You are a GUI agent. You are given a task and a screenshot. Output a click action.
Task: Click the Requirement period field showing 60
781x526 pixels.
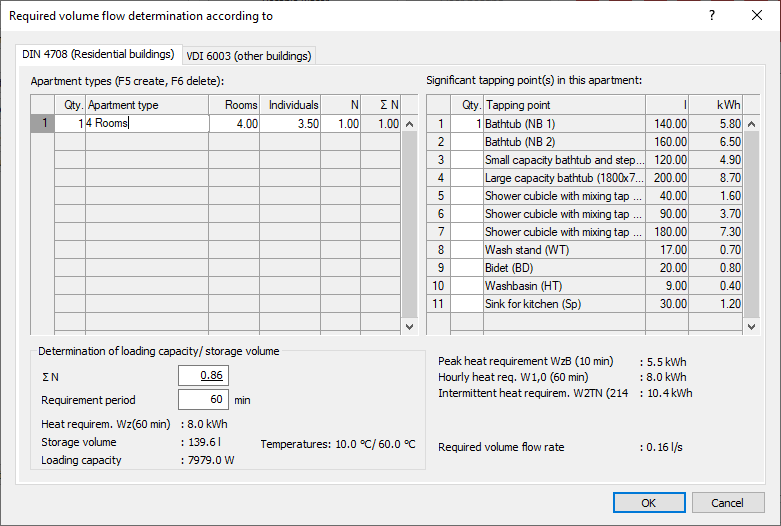[203, 399]
